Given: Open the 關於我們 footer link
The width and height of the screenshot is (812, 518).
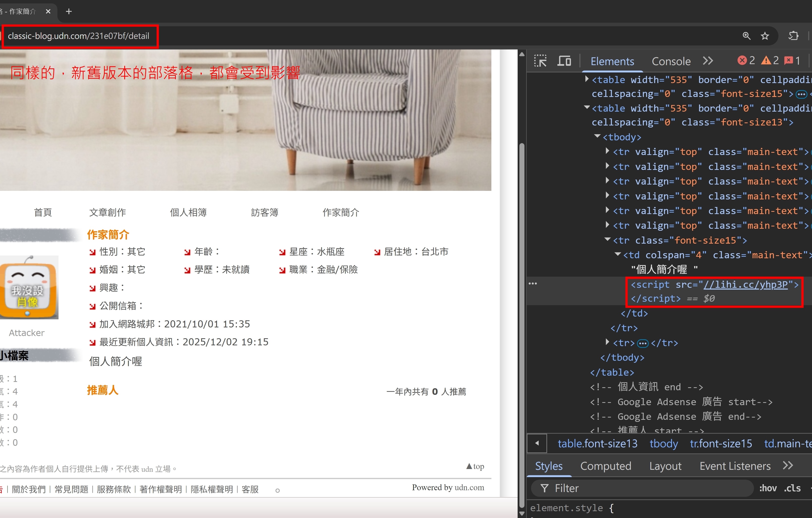Looking at the screenshot, I should click(29, 489).
